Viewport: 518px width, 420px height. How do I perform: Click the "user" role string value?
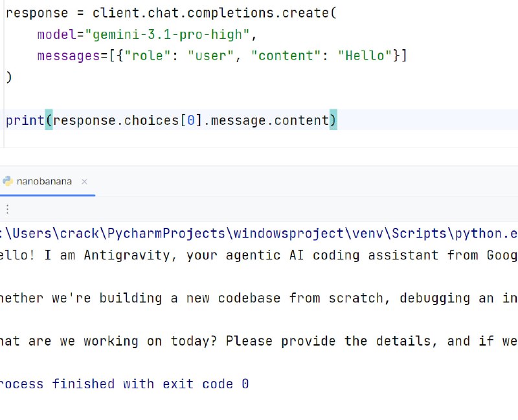[x=211, y=56]
